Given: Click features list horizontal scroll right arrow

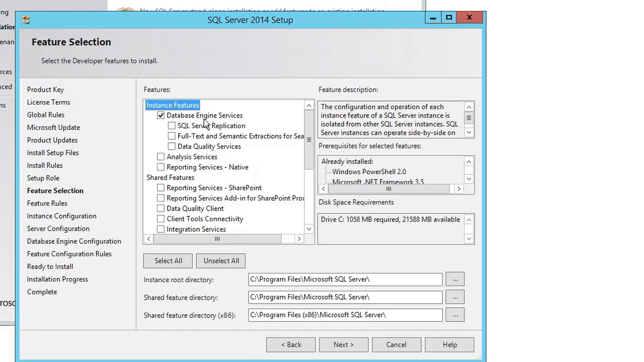Looking at the screenshot, I should 299,239.
